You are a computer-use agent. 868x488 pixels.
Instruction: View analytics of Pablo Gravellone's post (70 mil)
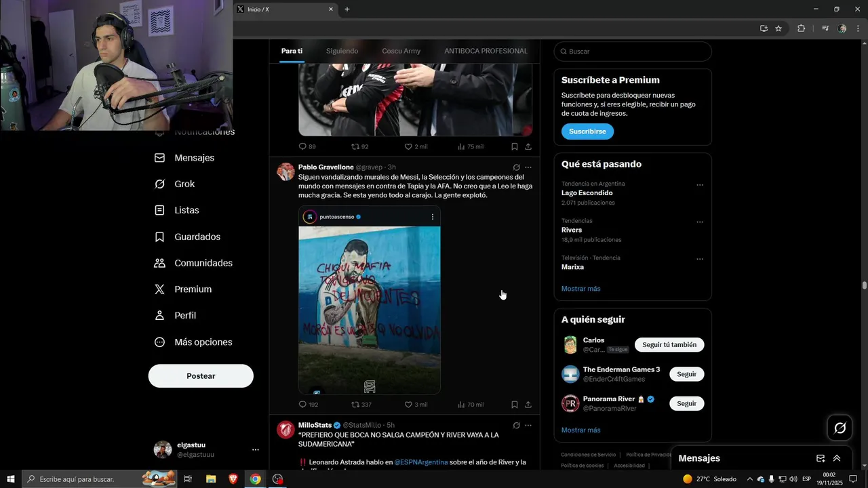pos(461,405)
